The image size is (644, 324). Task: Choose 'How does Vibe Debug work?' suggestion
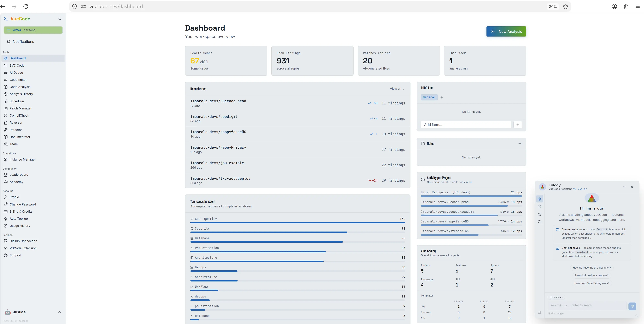coord(592,283)
